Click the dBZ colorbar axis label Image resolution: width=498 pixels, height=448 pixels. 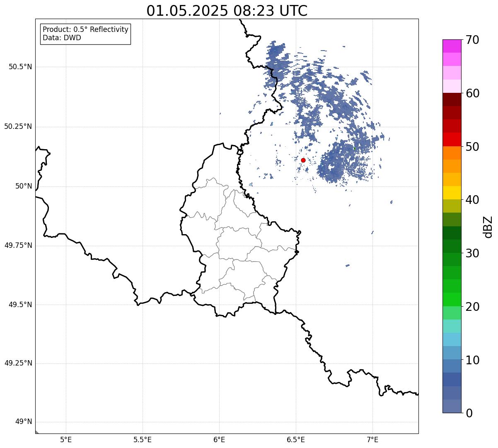488,227
